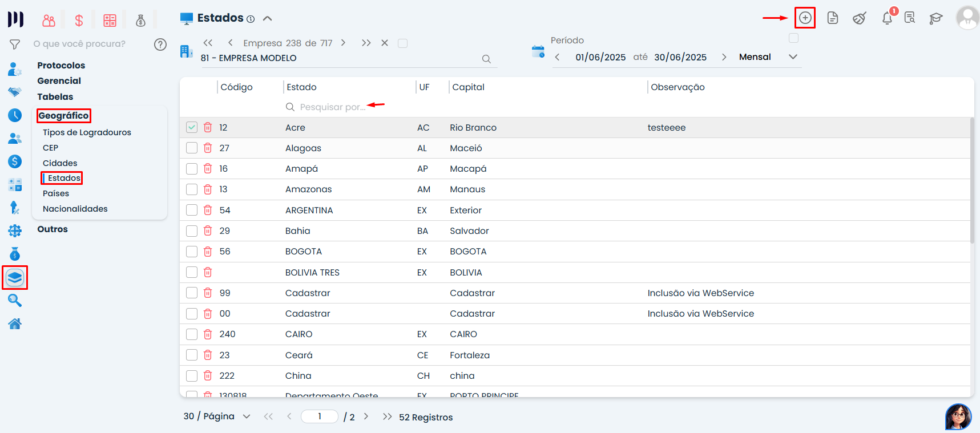Image resolution: width=980 pixels, height=433 pixels.
Task: Open the home icon in left sidebar
Action: pos(15,324)
